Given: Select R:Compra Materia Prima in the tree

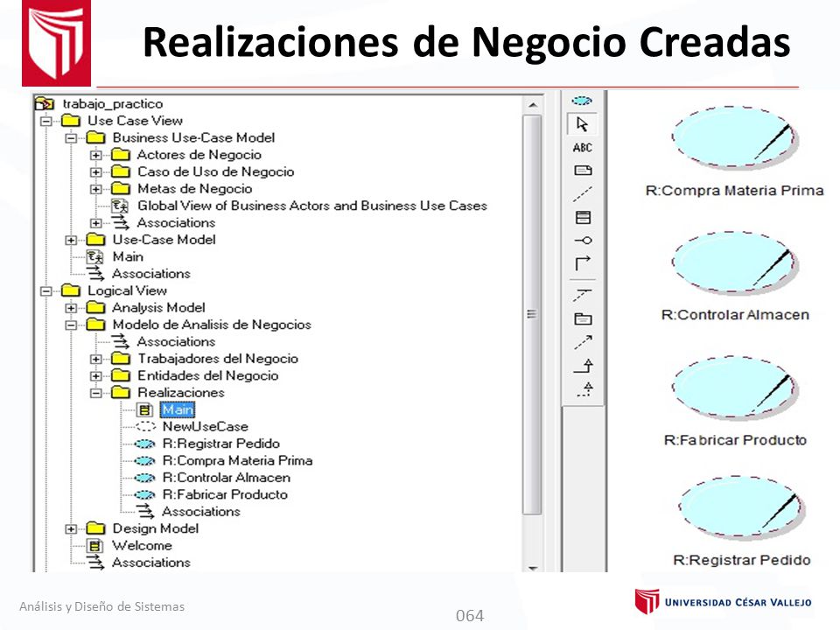Looking at the screenshot, I should [237, 461].
